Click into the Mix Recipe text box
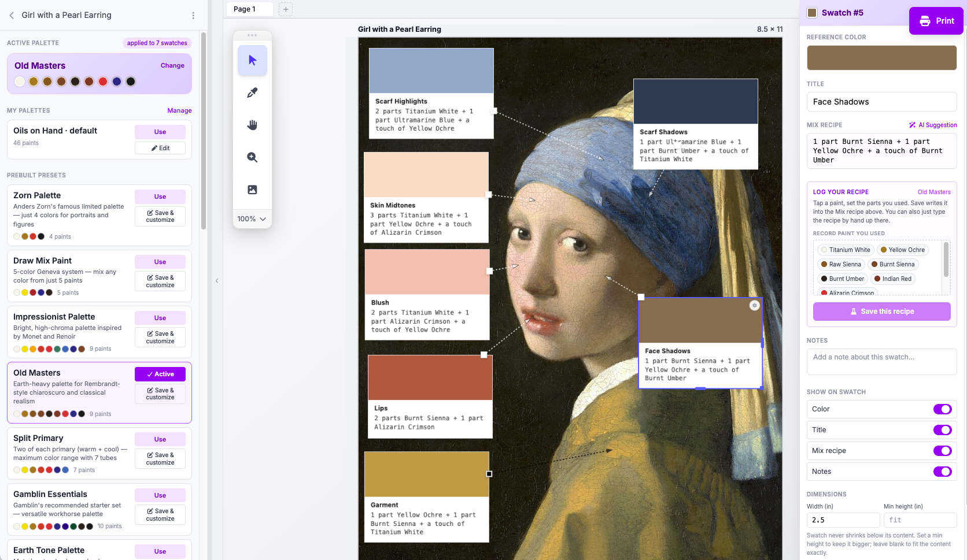967x560 pixels. coord(881,151)
